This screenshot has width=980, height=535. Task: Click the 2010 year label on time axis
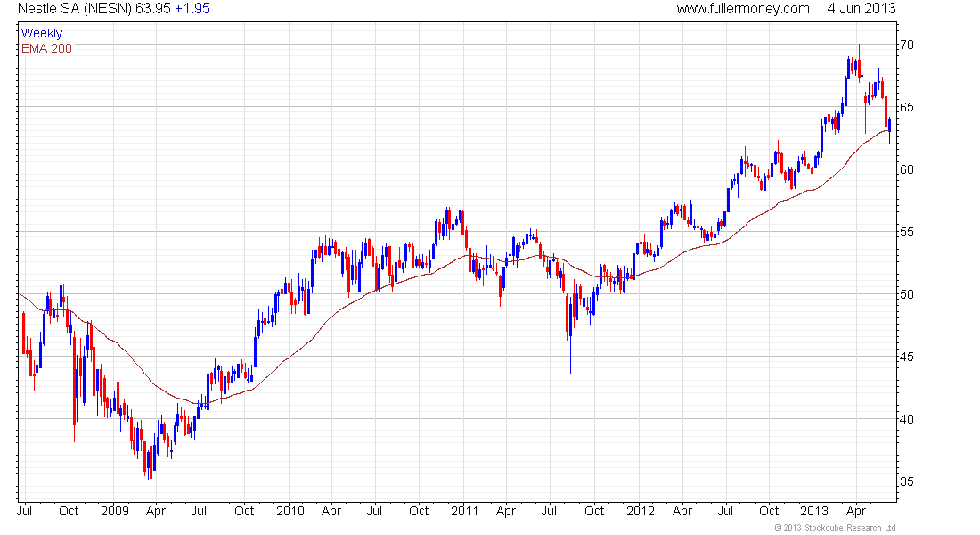(290, 511)
